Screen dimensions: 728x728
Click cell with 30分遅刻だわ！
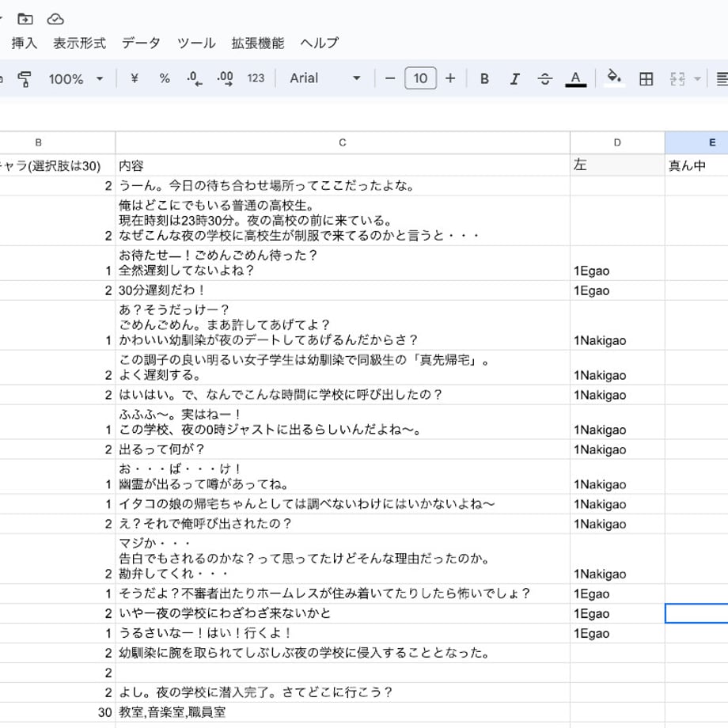click(x=343, y=290)
